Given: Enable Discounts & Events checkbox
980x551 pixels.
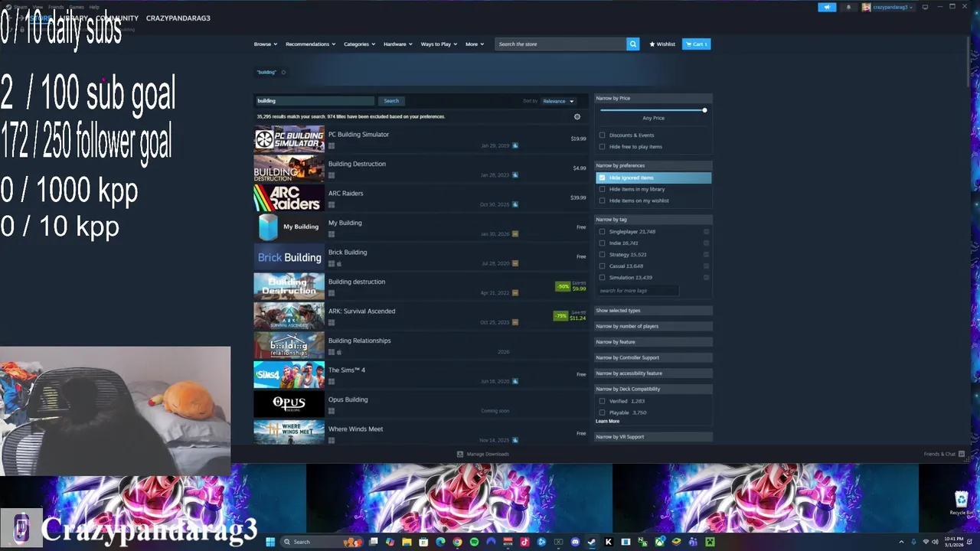Looking at the screenshot, I should tap(602, 135).
